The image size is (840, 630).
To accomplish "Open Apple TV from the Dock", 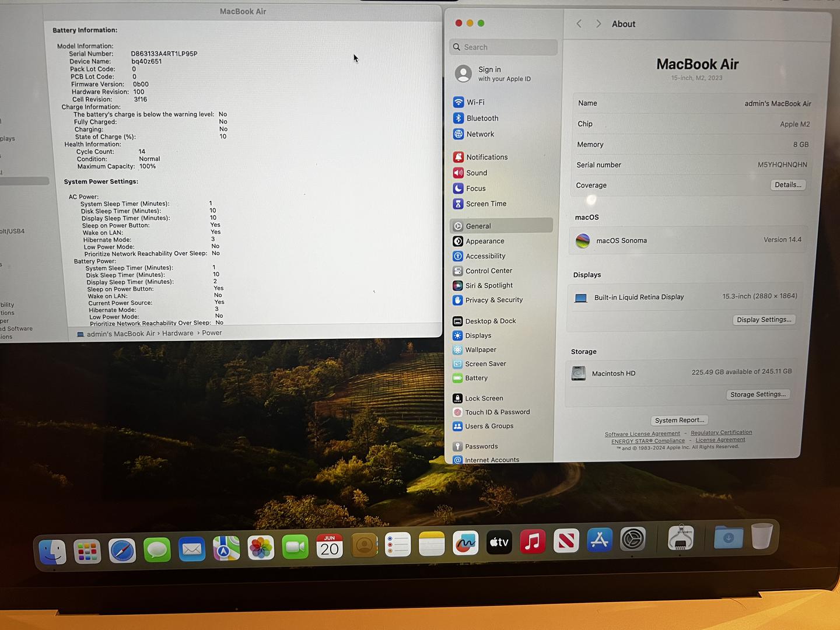I will tap(499, 542).
